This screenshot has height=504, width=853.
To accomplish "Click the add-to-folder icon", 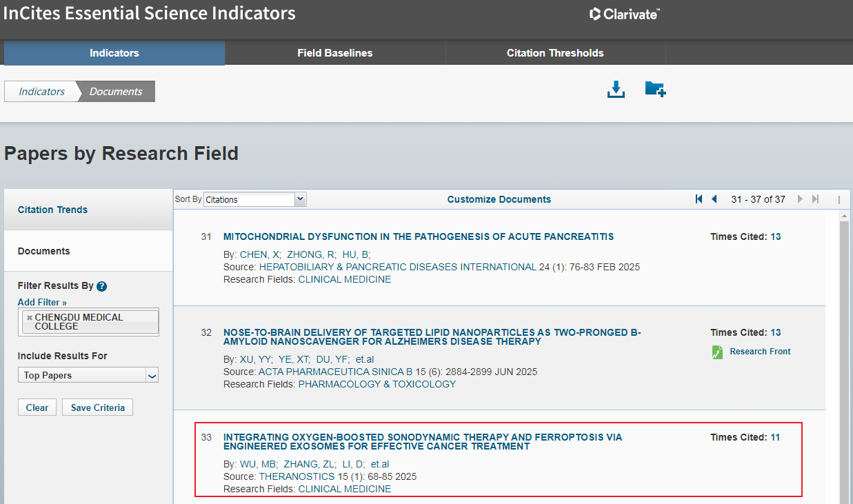I will (x=654, y=90).
